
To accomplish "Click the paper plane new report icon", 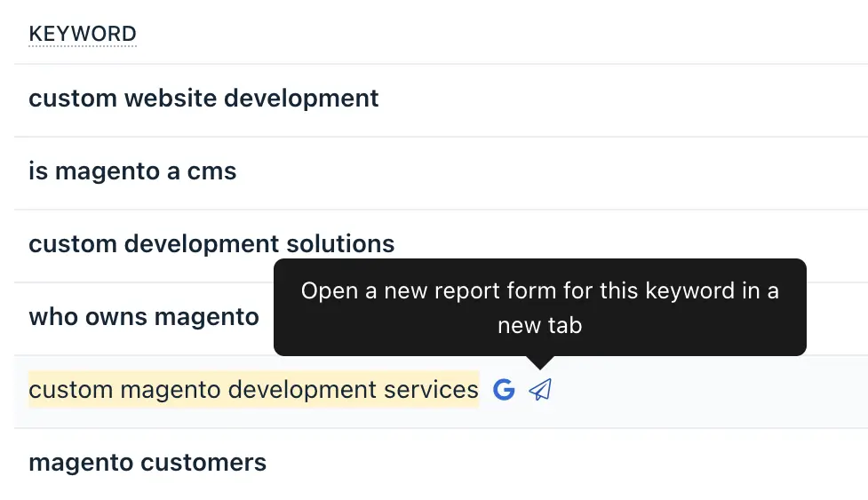I will pos(540,390).
